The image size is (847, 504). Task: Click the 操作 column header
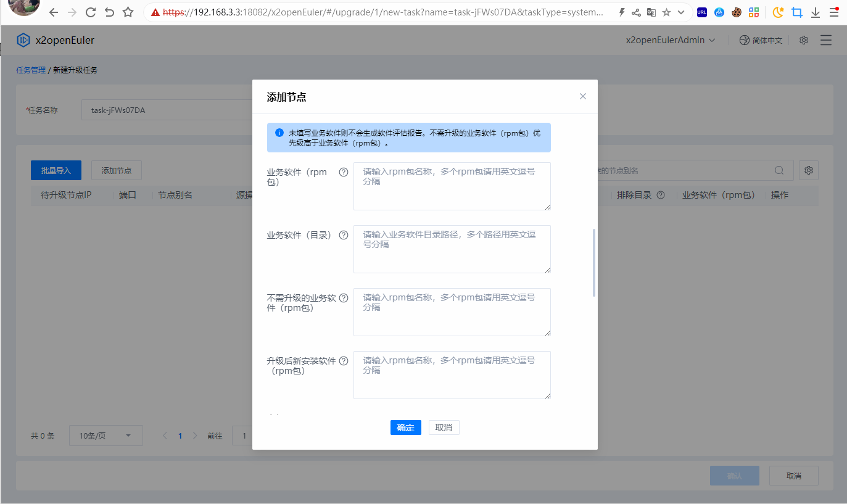coord(780,195)
